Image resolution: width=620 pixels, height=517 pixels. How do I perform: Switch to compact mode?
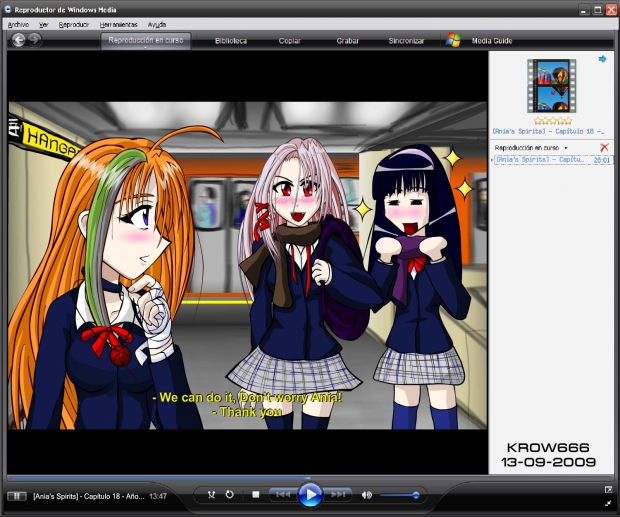click(608, 503)
